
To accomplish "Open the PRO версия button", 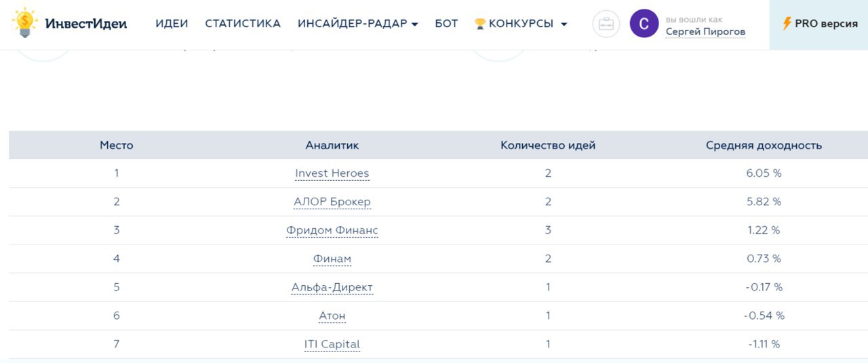I will coord(819,24).
